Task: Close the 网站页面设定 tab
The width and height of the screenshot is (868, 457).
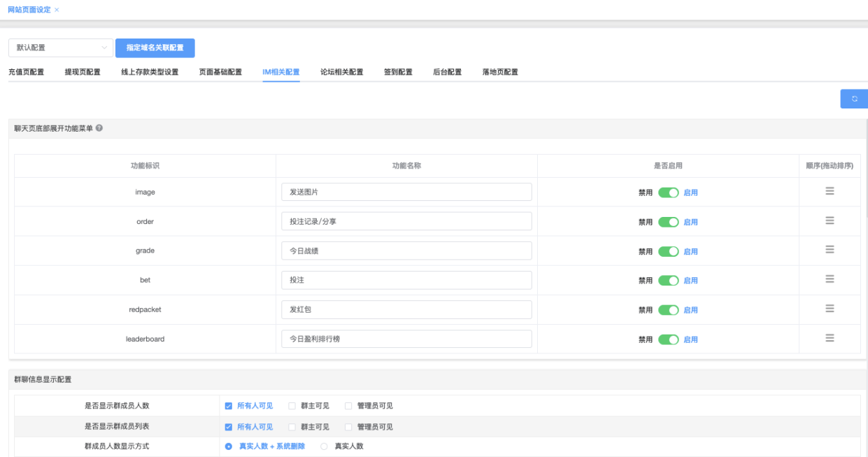Action: [57, 10]
